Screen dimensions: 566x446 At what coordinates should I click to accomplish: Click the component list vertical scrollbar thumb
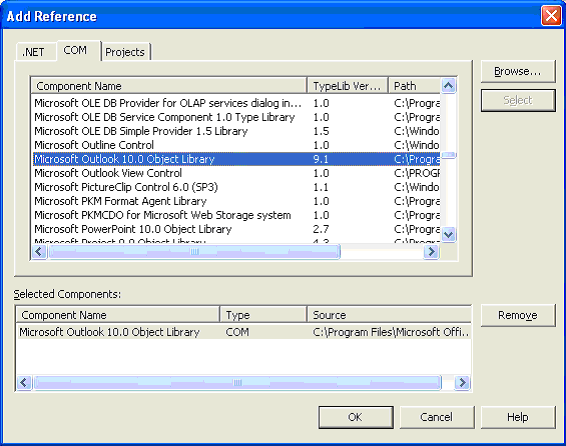(449, 155)
